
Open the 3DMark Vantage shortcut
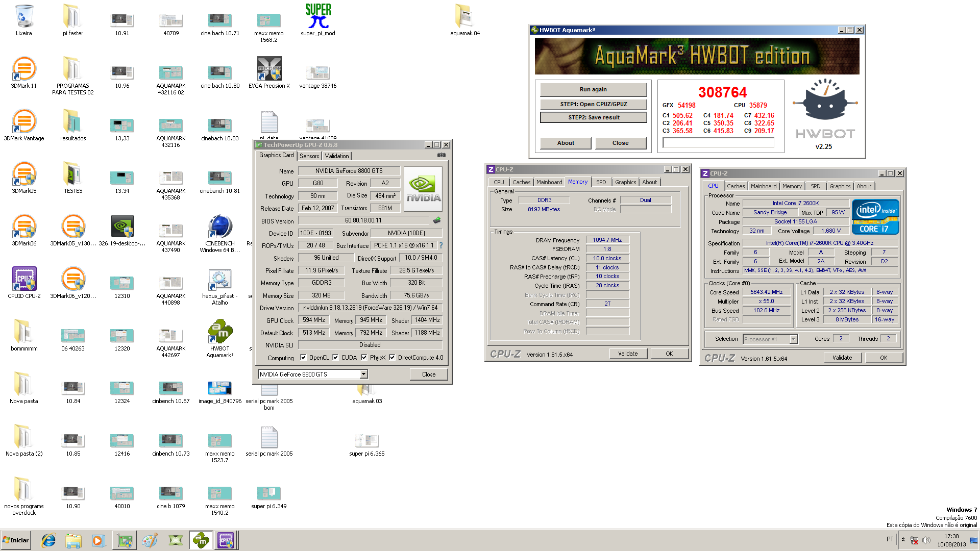pos(24,121)
